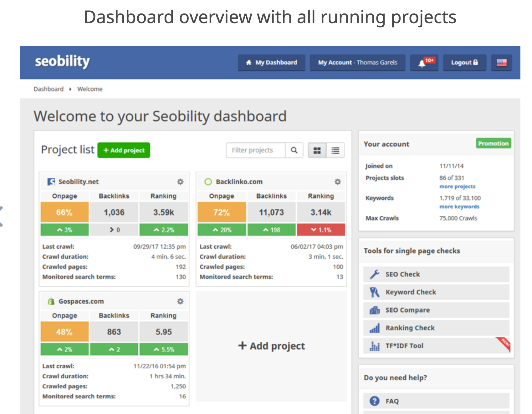Click the seobility logo
The image size is (532, 414).
coord(62,61)
